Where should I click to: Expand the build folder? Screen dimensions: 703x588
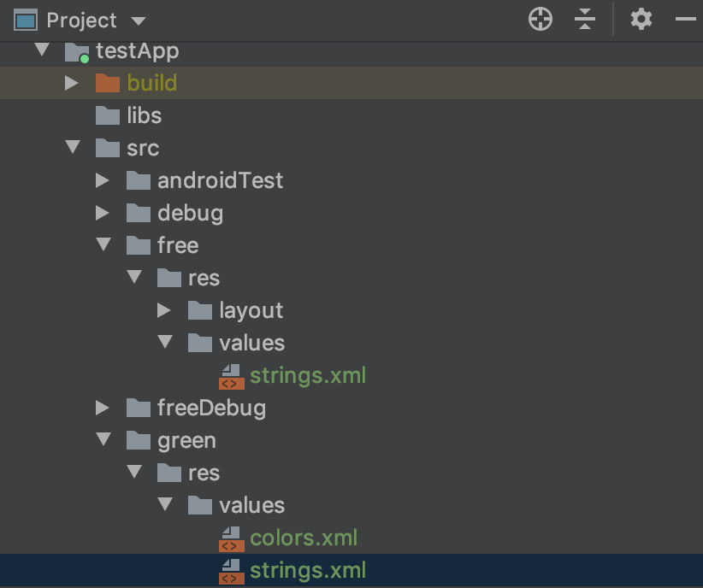pyautogui.click(x=71, y=83)
